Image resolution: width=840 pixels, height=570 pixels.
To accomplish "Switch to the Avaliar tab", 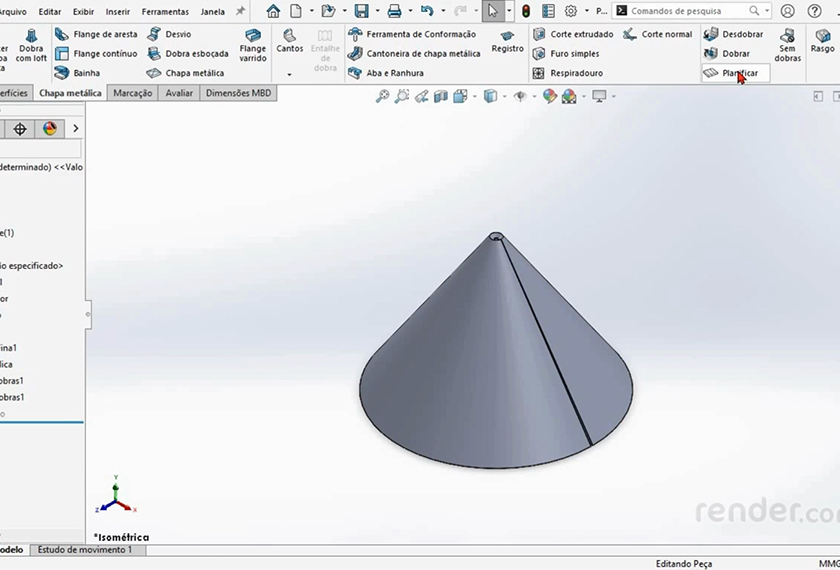I will pos(179,93).
